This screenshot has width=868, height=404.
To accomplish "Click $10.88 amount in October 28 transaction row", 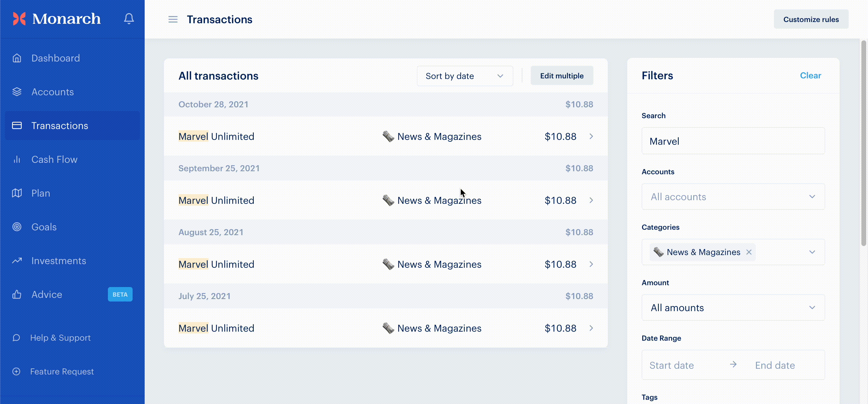I will pyautogui.click(x=560, y=137).
